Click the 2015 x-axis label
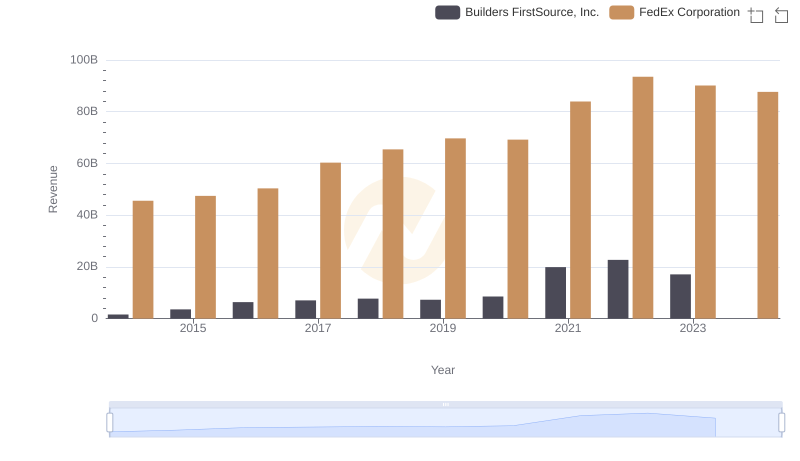The height and width of the screenshot is (461, 800). 193,328
